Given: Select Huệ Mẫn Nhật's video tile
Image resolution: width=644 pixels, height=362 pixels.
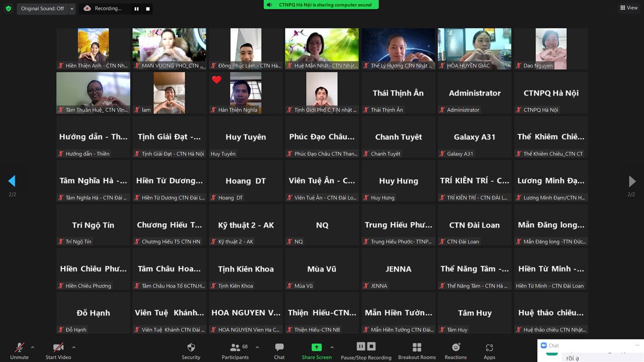Looking at the screenshot, I should tap(322, 49).
